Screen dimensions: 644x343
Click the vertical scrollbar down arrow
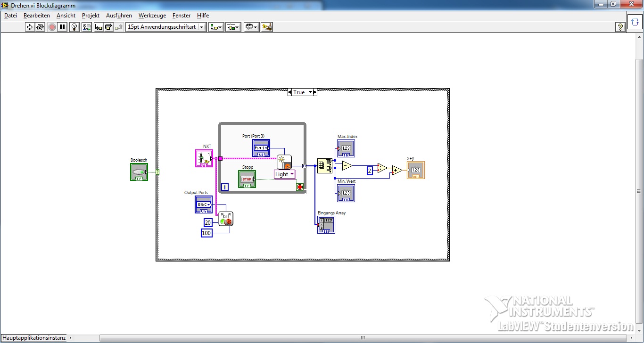pos(640,331)
